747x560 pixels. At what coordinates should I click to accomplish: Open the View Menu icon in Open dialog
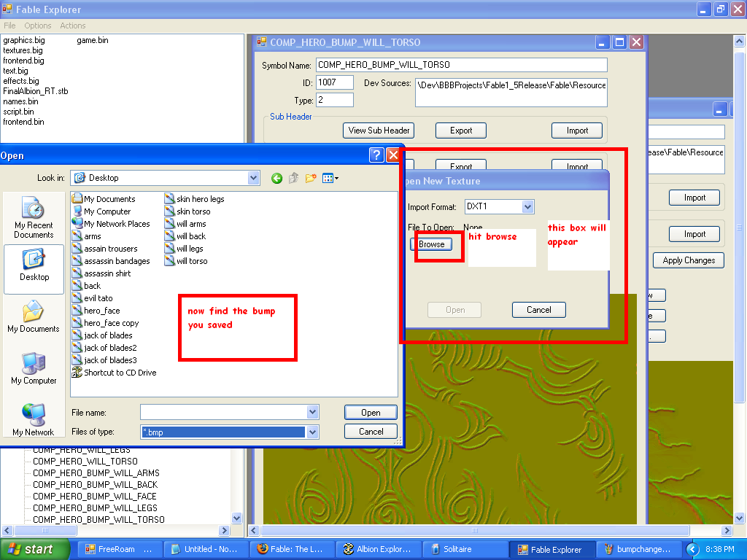(330, 178)
